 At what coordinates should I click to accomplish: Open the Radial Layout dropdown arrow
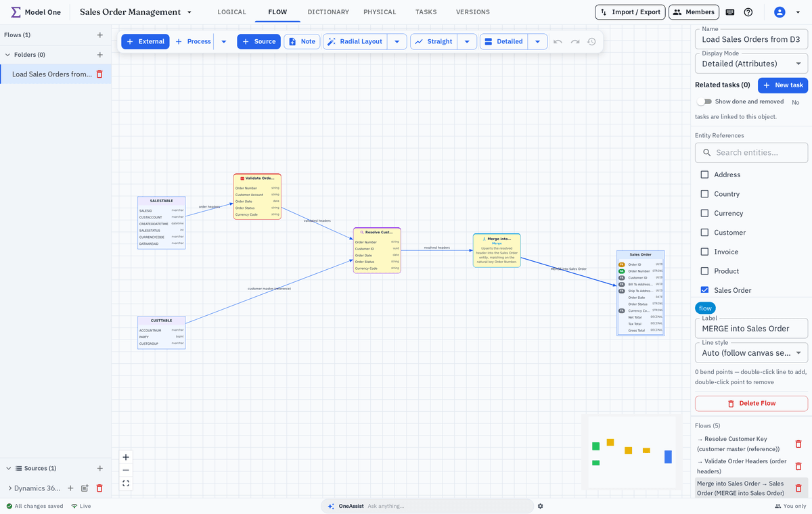[397, 41]
